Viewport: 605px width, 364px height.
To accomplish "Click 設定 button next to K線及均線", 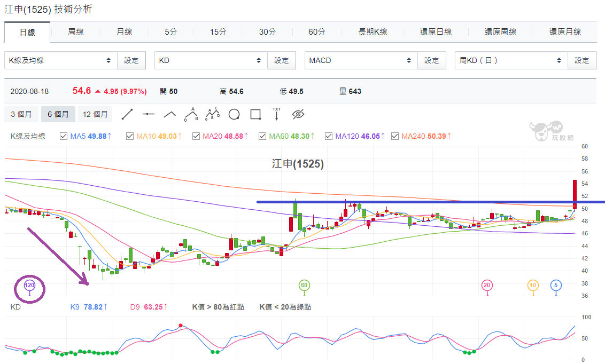I will (131, 60).
